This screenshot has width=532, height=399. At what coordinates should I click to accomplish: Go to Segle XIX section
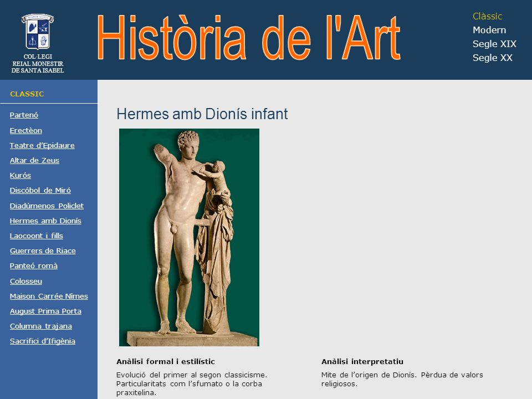[x=494, y=44]
